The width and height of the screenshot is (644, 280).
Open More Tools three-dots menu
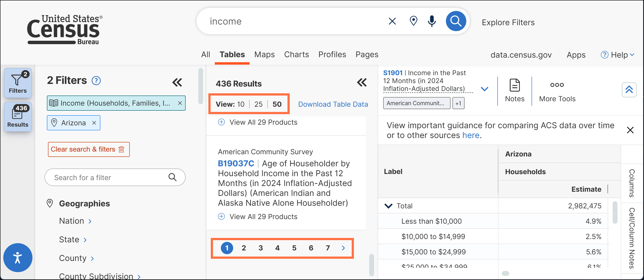557,85
